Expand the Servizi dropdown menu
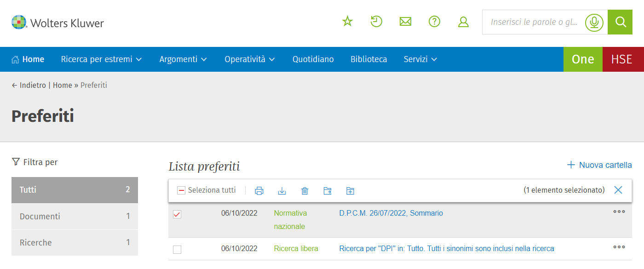 [x=420, y=59]
